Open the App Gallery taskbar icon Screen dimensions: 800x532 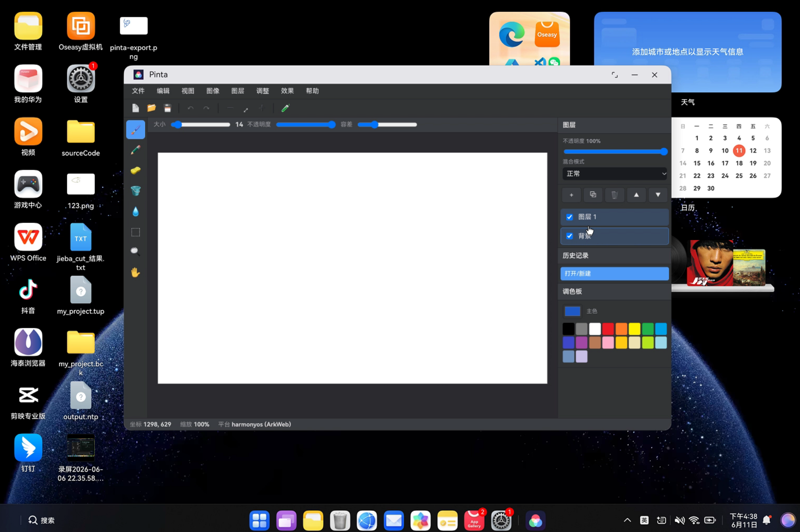point(474,521)
